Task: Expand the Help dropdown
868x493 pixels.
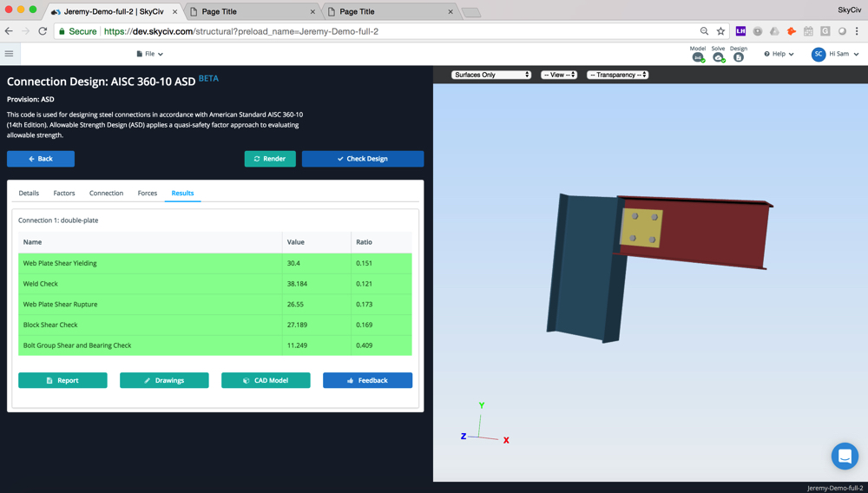Action: point(779,54)
